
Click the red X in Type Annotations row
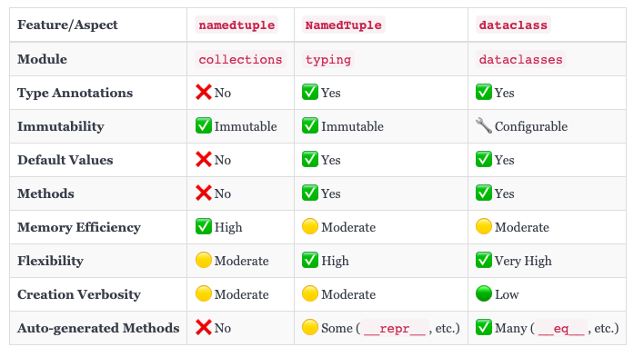point(204,93)
